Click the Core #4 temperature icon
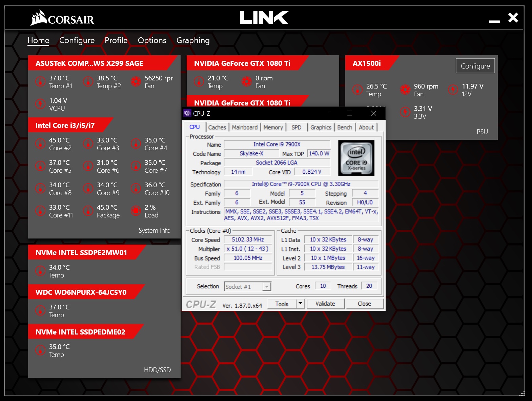532x401 pixels. [136, 144]
